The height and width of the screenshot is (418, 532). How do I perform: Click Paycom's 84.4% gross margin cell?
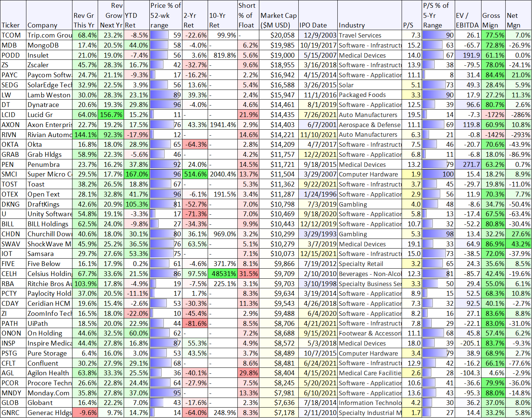click(x=493, y=75)
